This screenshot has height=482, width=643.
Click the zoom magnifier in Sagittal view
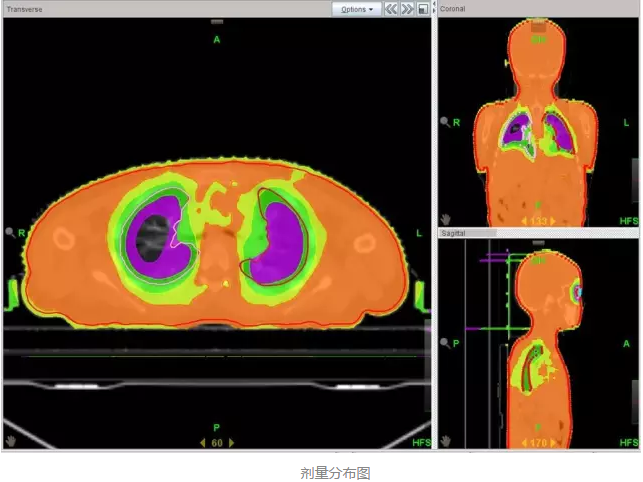(445, 343)
